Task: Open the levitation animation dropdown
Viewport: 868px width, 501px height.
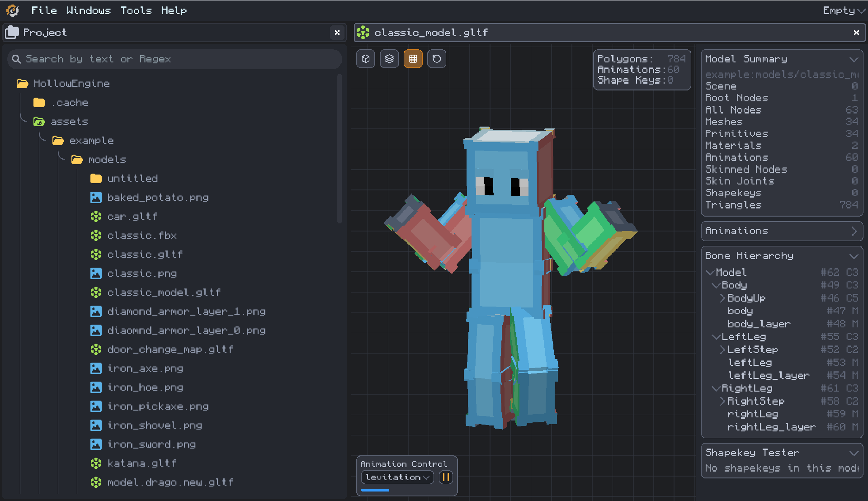Action: [397, 477]
